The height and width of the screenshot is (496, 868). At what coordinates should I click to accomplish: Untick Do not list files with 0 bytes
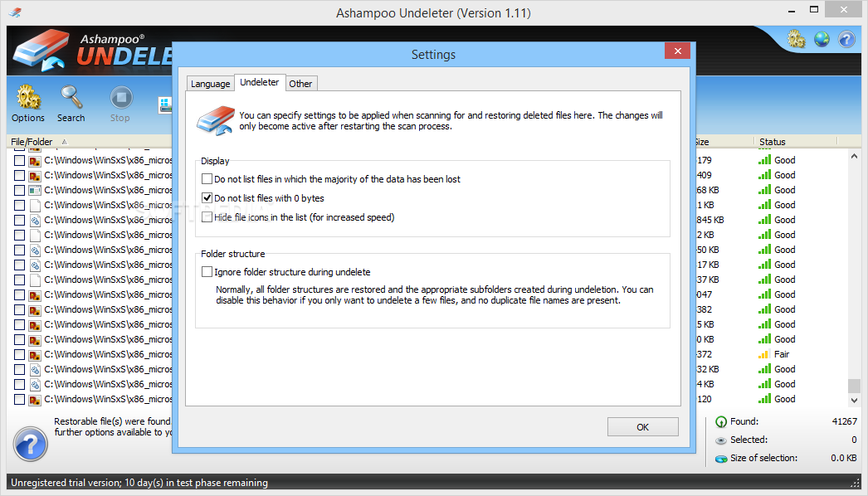[207, 197]
